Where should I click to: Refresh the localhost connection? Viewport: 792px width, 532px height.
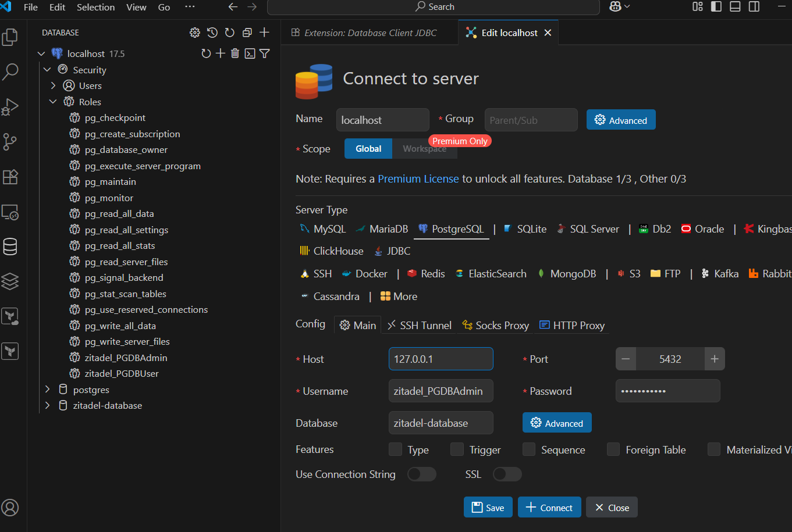[206, 53]
